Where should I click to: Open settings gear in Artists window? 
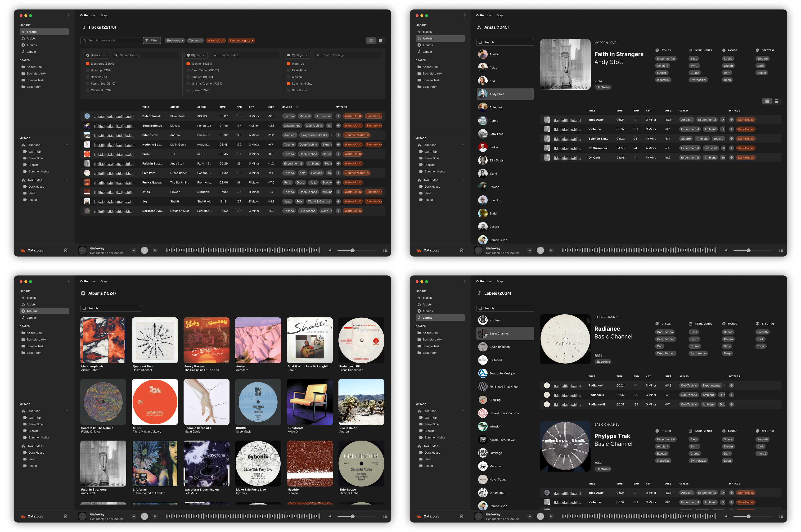click(461, 250)
